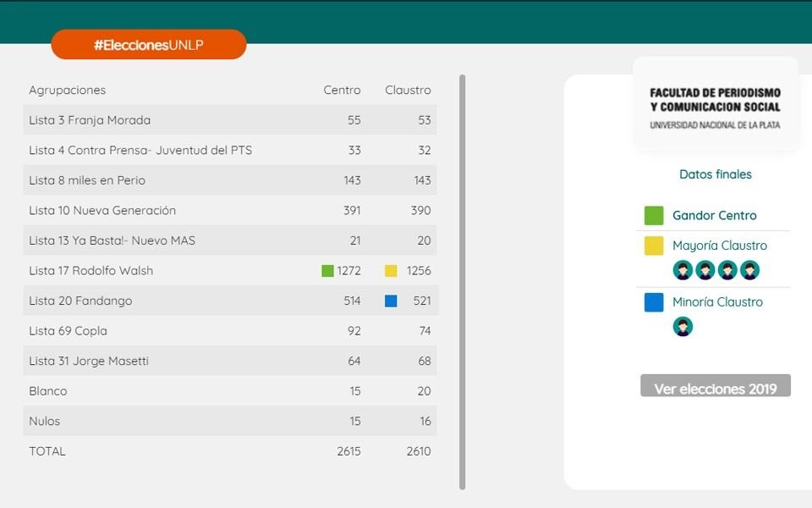The height and width of the screenshot is (508, 812).
Task: Click Centro value 92 for Copla
Action: click(x=354, y=331)
